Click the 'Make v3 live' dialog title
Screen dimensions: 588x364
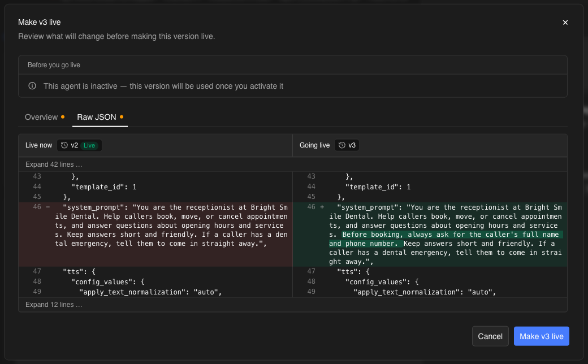[x=40, y=22]
